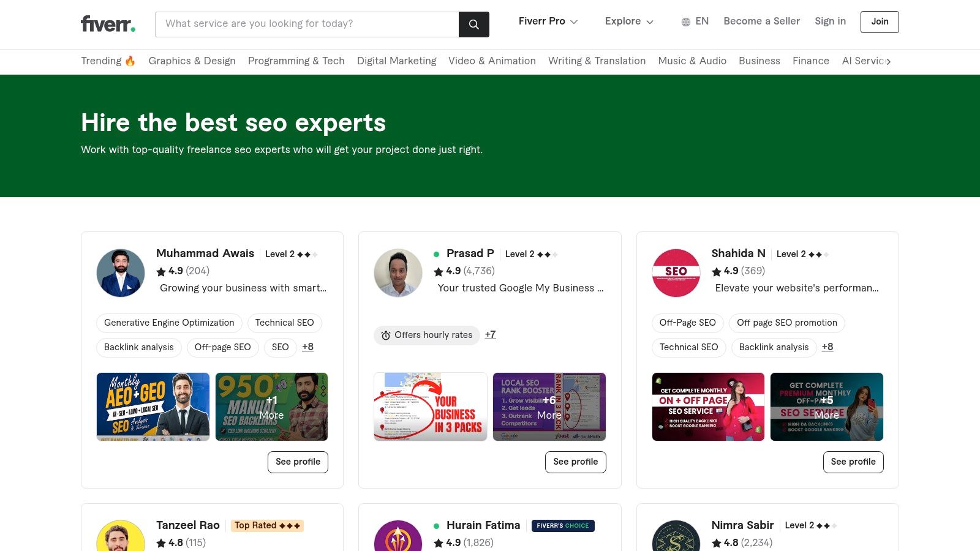
Task: Open Prasad P's See profile page
Action: point(575,462)
